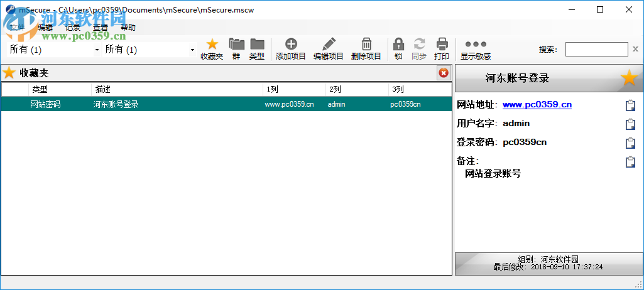Screen dimensions: 644x290
Task: Click the 打印 printer icon
Action: (442, 44)
